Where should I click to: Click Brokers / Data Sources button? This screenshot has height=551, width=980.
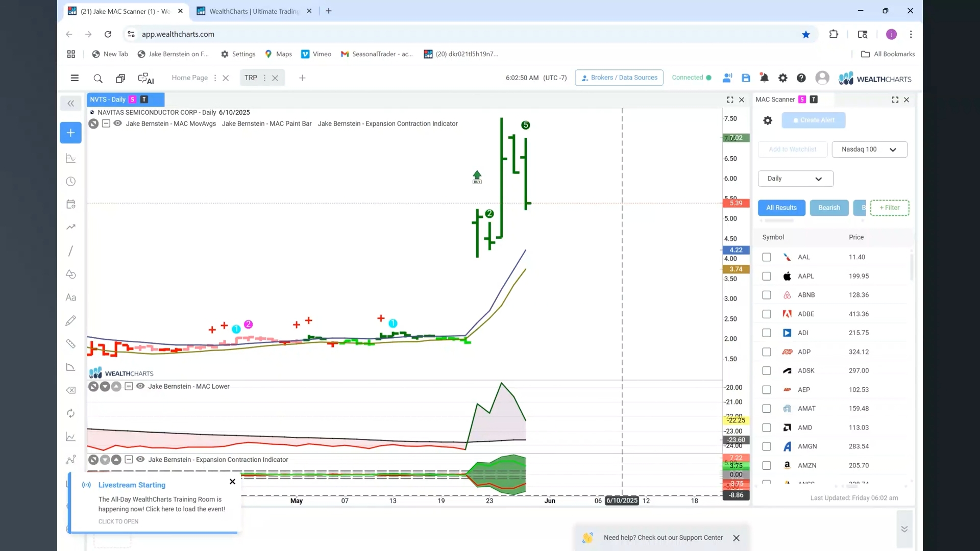point(619,78)
